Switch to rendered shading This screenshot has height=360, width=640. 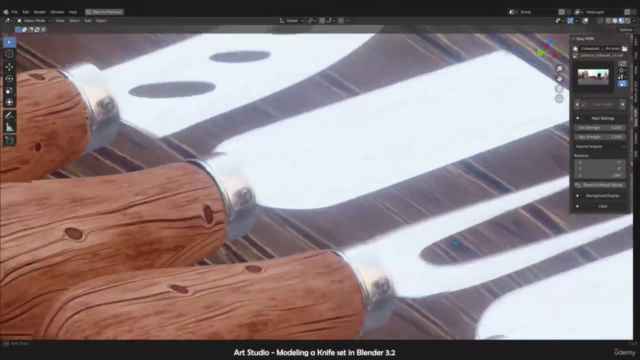(x=627, y=20)
